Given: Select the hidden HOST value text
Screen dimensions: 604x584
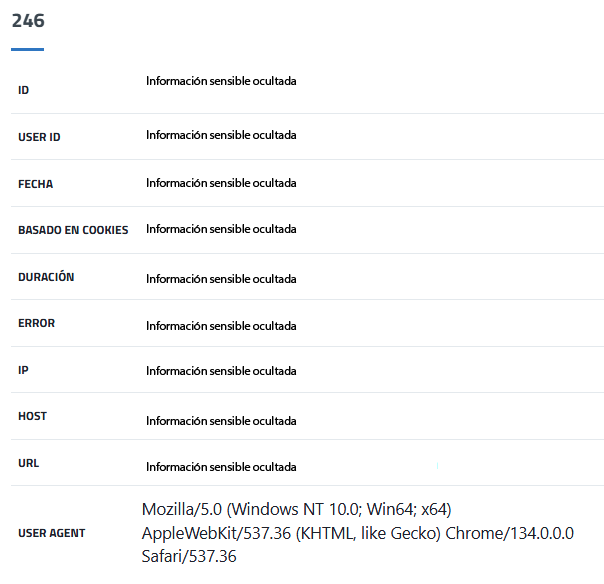Looking at the screenshot, I should [221, 421].
